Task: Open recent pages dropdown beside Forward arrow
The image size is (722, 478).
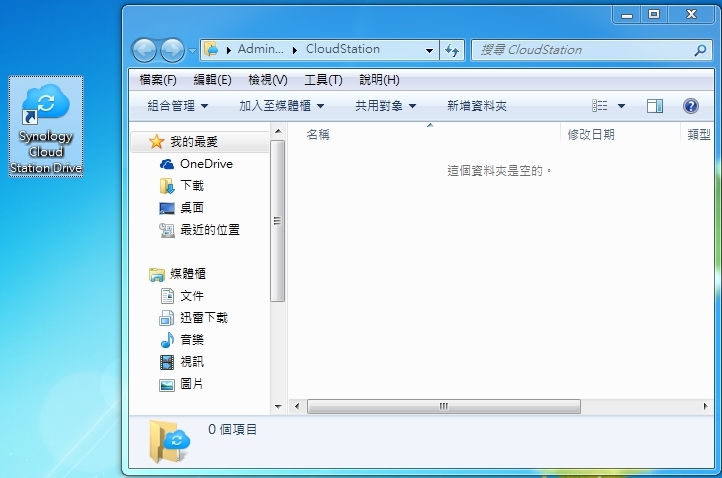Action: 192,51
